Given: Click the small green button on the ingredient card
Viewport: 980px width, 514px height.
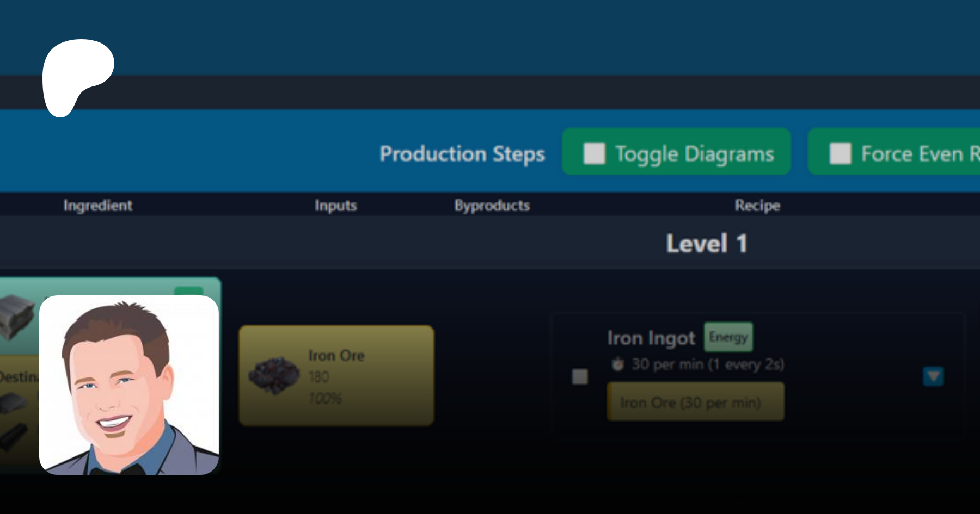Looking at the screenshot, I should 188,291.
